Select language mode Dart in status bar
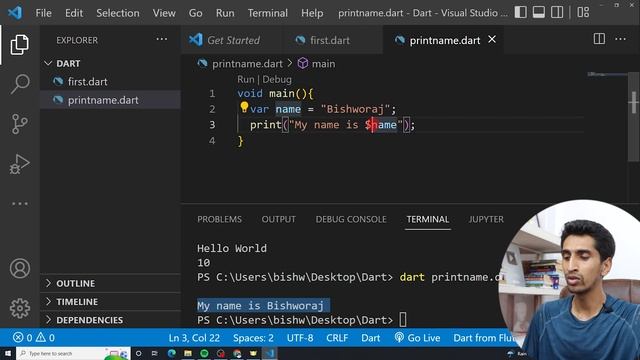The width and height of the screenshot is (640, 360). coord(371,338)
